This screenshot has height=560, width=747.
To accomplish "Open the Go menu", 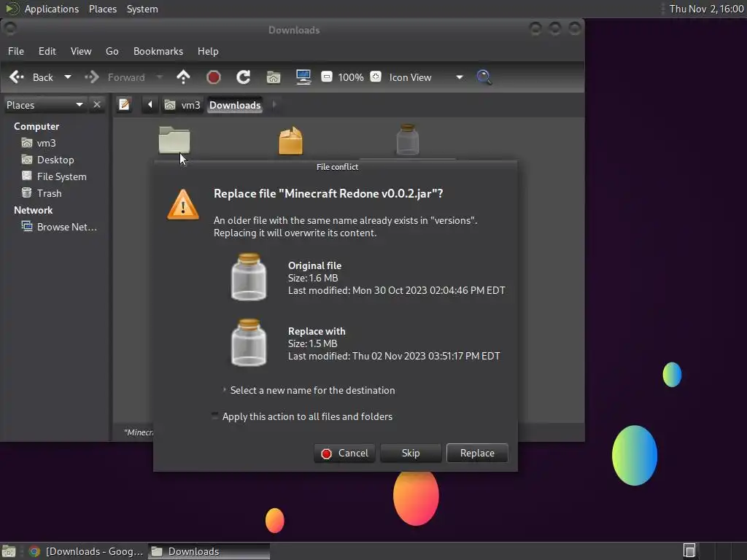I will point(112,51).
